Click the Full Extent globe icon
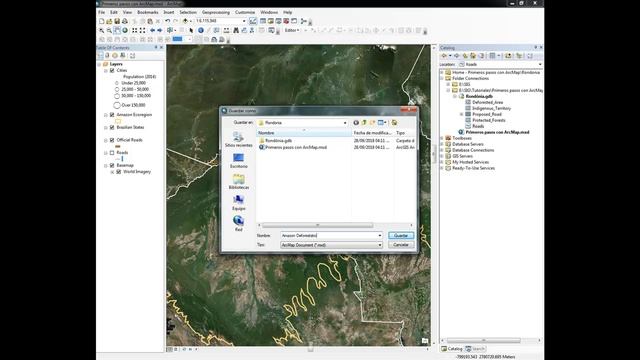640x360 pixels. point(125,31)
